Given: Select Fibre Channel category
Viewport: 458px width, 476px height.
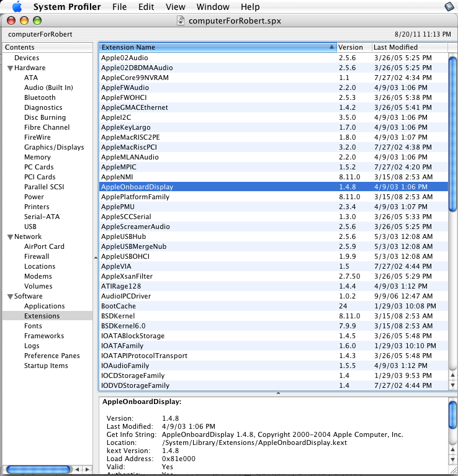Looking at the screenshot, I should pyautogui.click(x=47, y=127).
